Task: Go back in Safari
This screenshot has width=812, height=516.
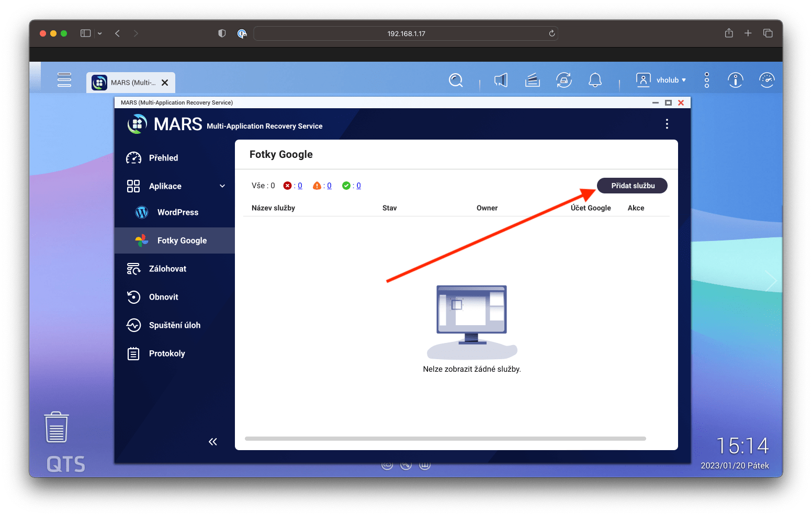Action: 118,33
